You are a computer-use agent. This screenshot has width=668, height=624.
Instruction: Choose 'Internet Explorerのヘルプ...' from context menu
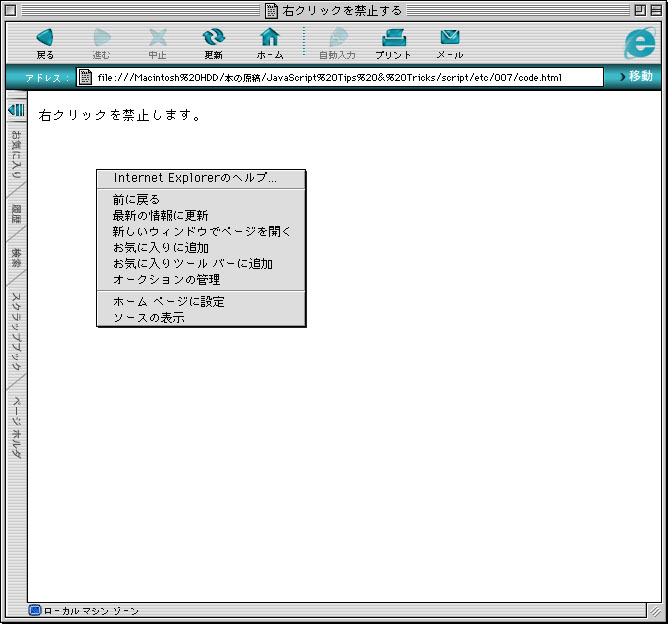pyautogui.click(x=195, y=178)
